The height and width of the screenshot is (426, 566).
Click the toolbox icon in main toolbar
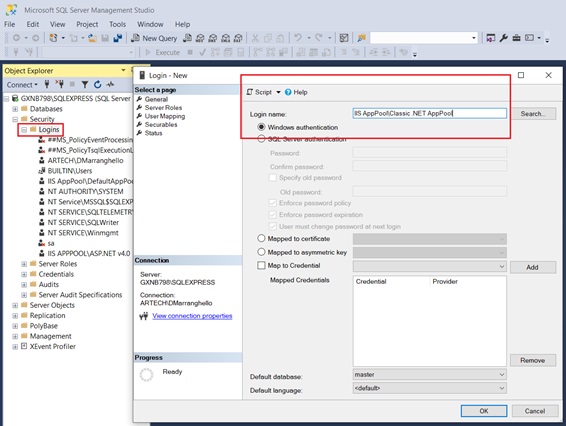[x=517, y=38]
